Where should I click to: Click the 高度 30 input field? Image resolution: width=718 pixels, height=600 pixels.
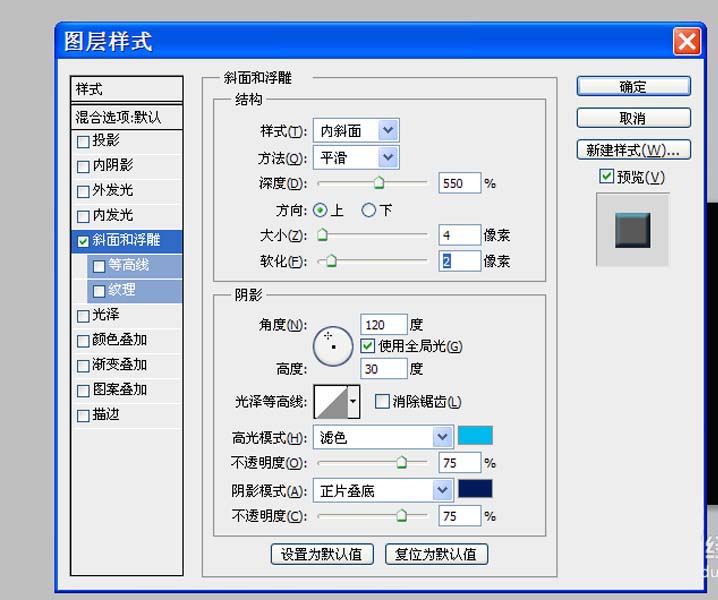(384, 369)
